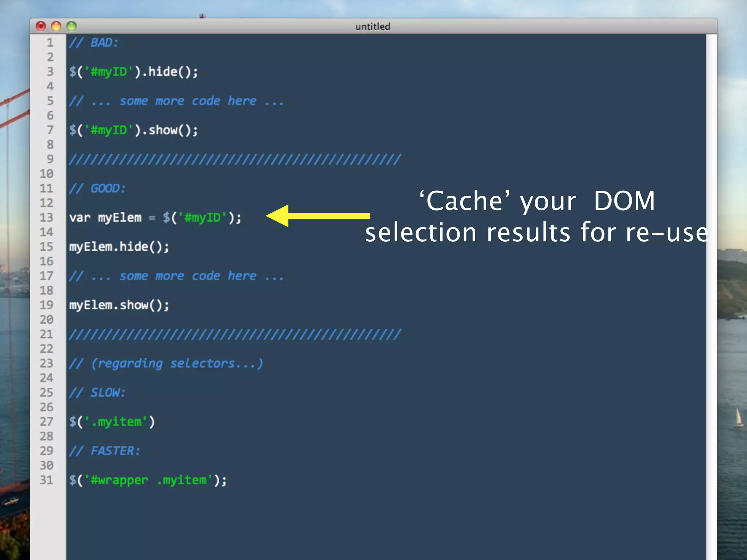The width and height of the screenshot is (747, 560).
Task: Click line number 1 in gutter
Action: (50, 43)
